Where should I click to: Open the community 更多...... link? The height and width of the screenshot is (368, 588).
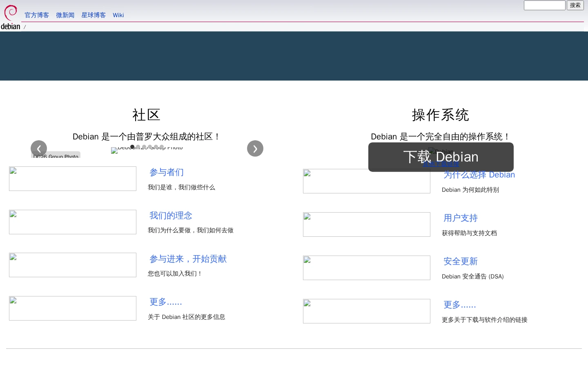point(166,302)
